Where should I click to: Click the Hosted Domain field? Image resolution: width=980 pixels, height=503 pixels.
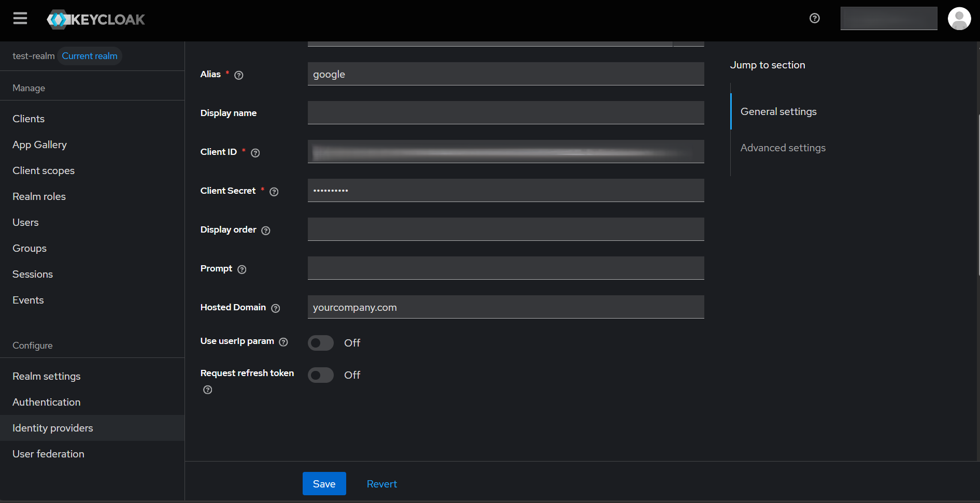pos(506,307)
